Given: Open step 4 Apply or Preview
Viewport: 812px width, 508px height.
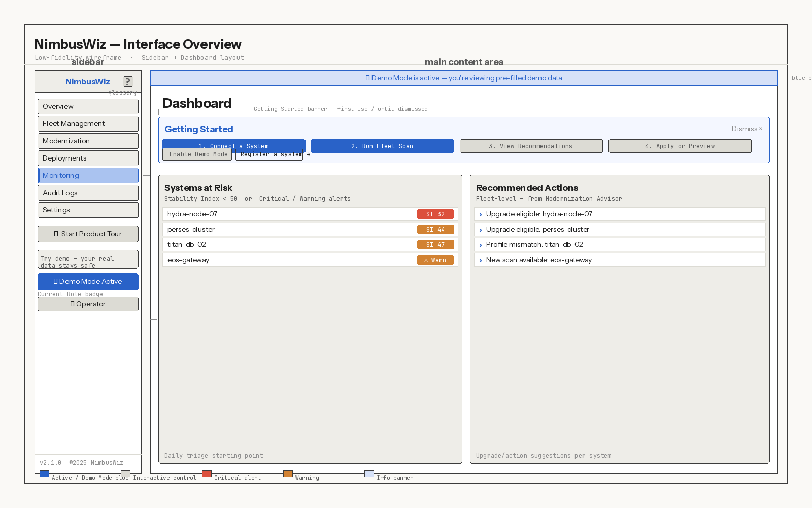Looking at the screenshot, I should tap(680, 146).
